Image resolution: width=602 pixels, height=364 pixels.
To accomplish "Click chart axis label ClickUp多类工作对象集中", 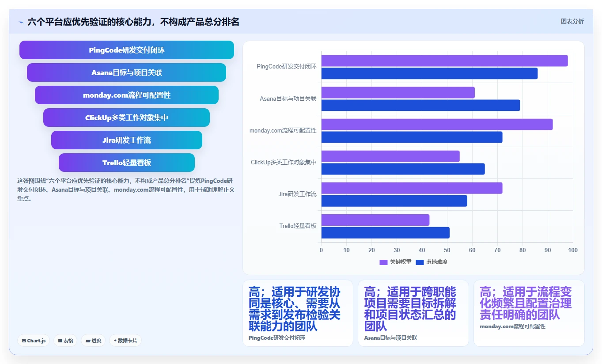I will pyautogui.click(x=284, y=162).
